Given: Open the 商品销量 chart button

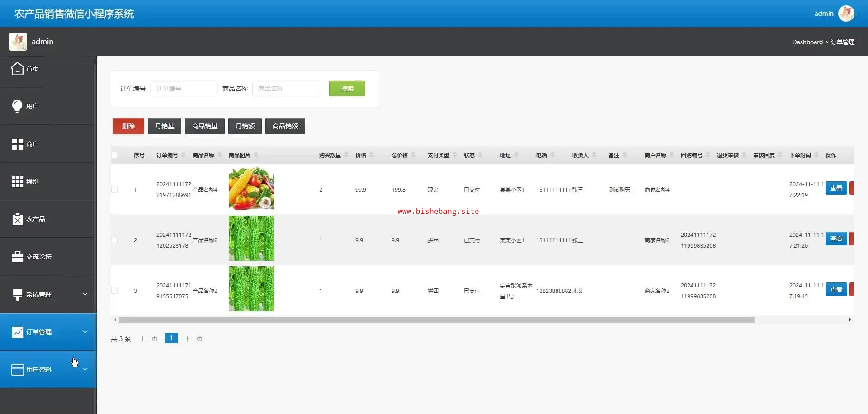Looking at the screenshot, I should (x=205, y=126).
